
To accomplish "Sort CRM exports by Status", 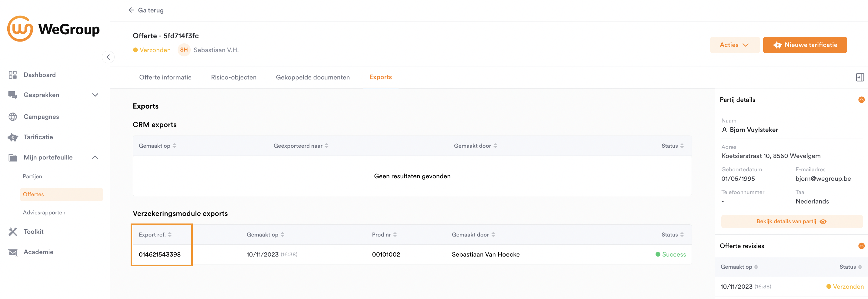I will pos(682,146).
